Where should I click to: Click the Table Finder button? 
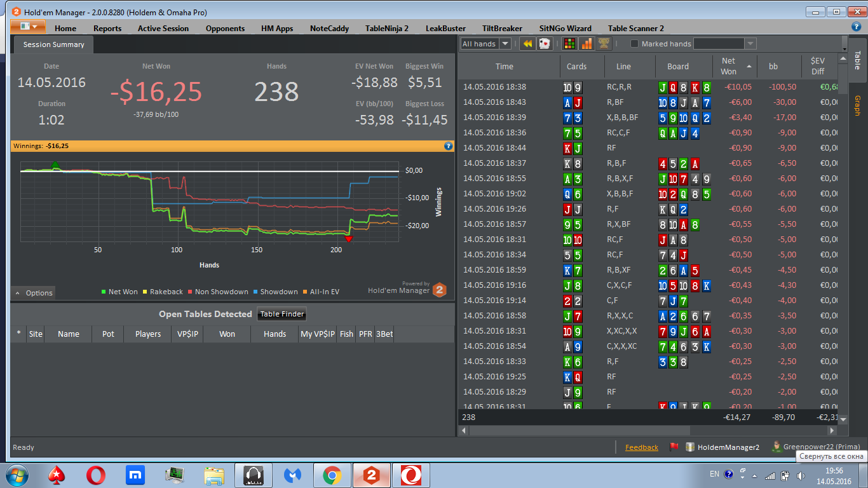283,314
